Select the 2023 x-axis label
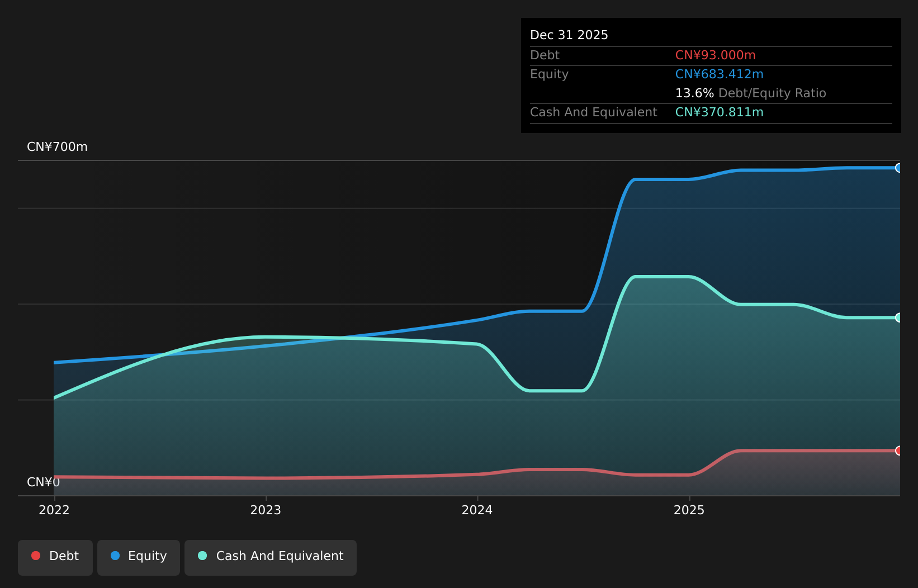 [266, 510]
